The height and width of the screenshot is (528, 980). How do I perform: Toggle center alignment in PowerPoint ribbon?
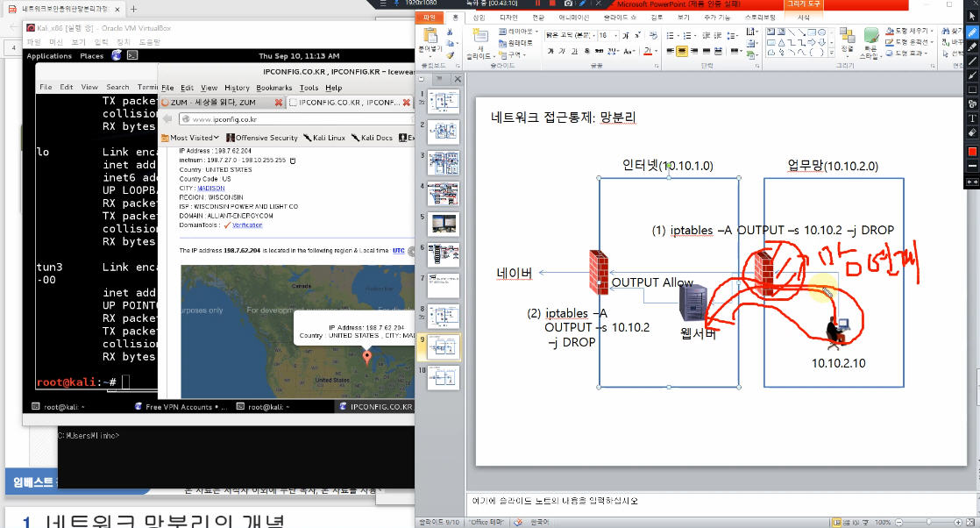(682, 51)
